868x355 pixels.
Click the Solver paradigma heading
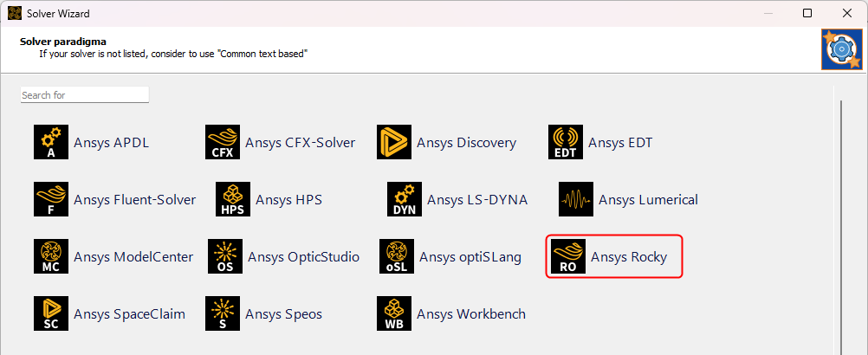63,42
